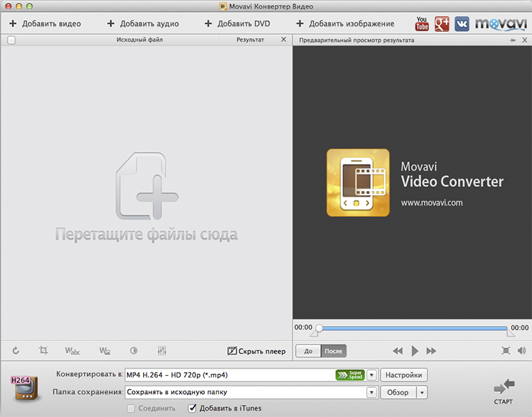Open the Папка сохранения dropdown
This screenshot has width=532, height=417.
pos(372,393)
